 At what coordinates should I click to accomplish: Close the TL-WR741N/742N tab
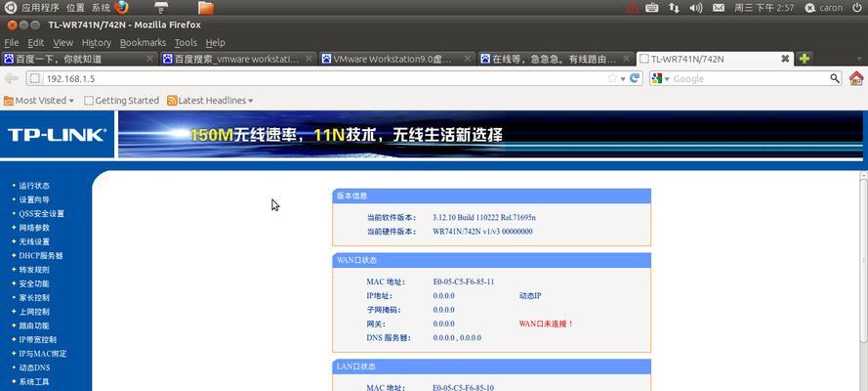[x=785, y=58]
